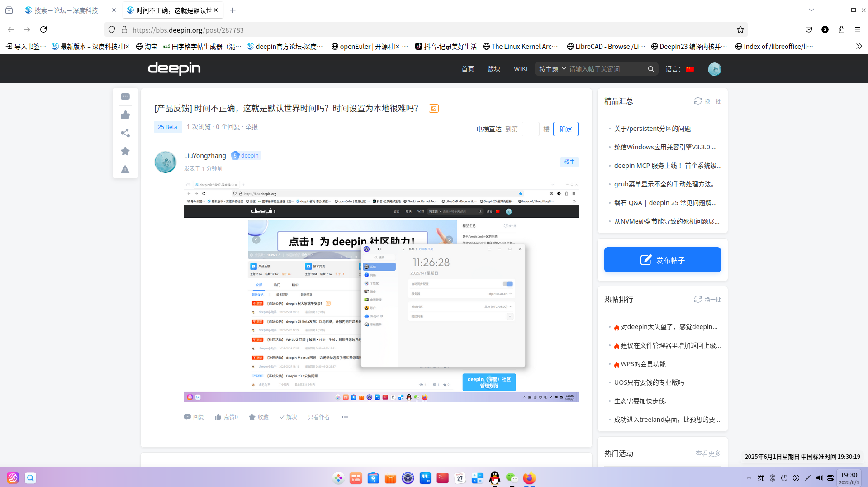Open the 25 Beta tag
Image resolution: width=868 pixels, height=487 pixels.
pyautogui.click(x=167, y=127)
